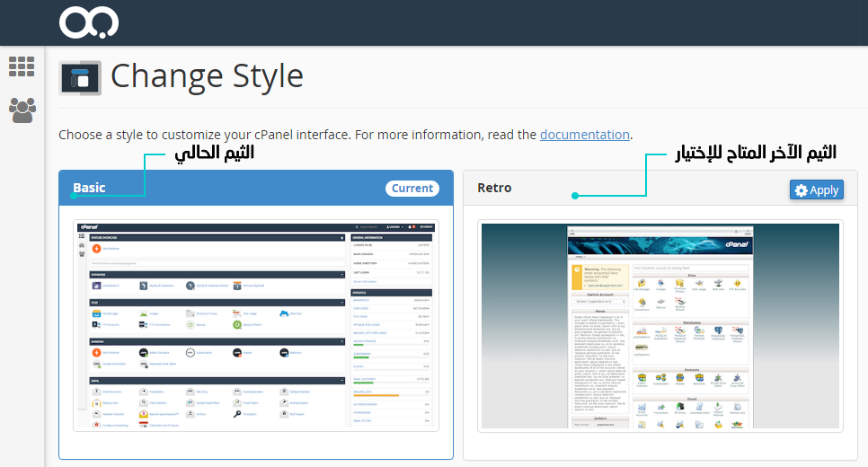Click File Manager icon in Basic preview

tap(94, 313)
